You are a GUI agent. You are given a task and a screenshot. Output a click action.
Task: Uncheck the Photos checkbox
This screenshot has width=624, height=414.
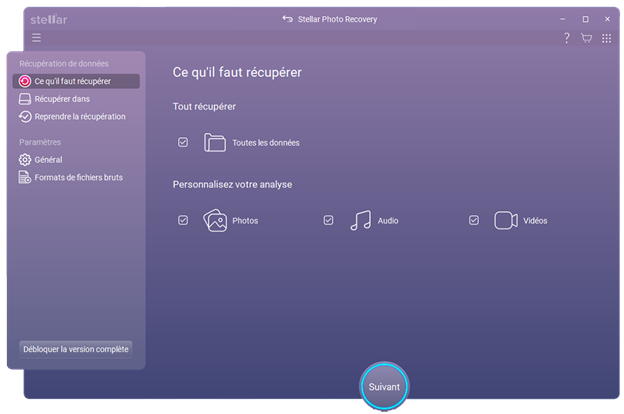[183, 220]
